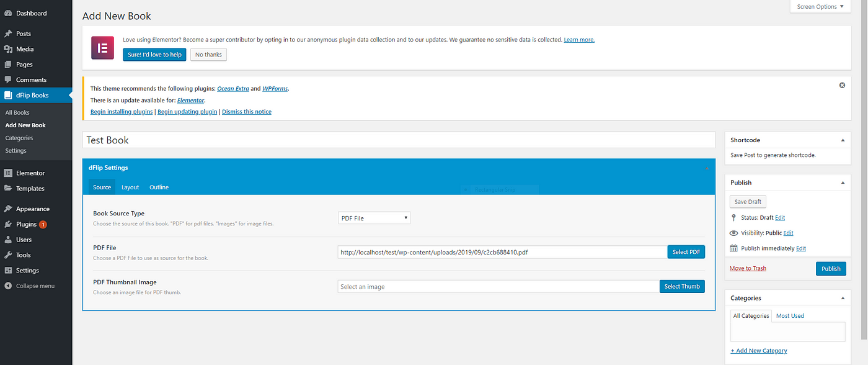Open the Screen Options dropdown
Viewport: 868px width, 365px height.
pyautogui.click(x=821, y=7)
